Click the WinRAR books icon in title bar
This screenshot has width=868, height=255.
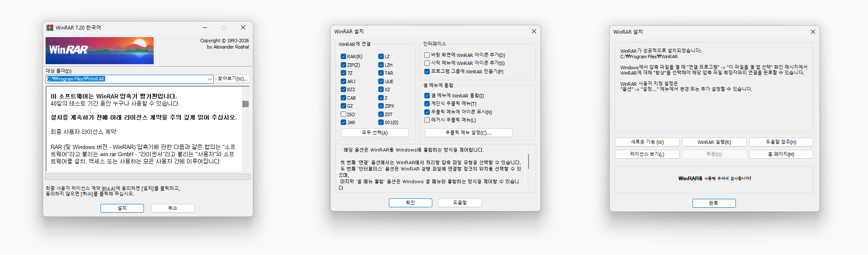pos(50,27)
